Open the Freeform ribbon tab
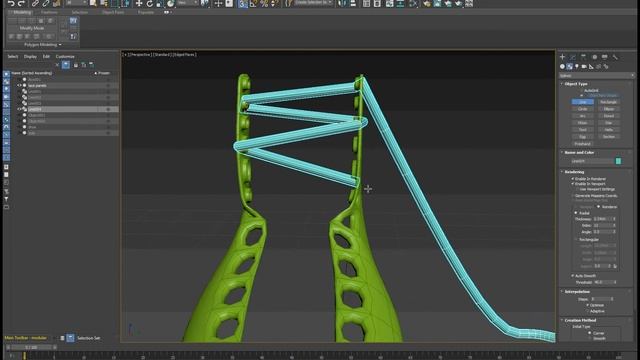The height and width of the screenshot is (360, 640). [49, 12]
